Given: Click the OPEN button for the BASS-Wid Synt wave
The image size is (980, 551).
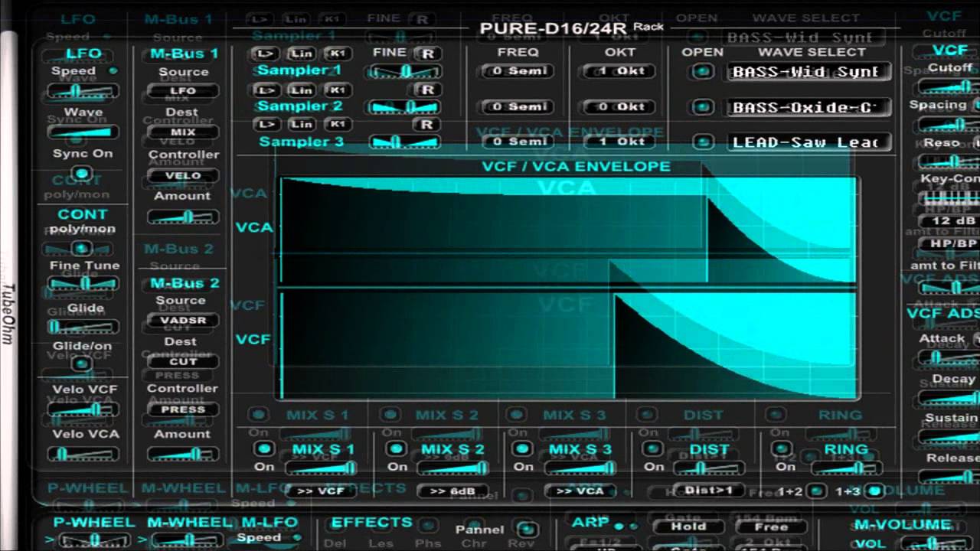Looking at the screenshot, I should (701, 72).
